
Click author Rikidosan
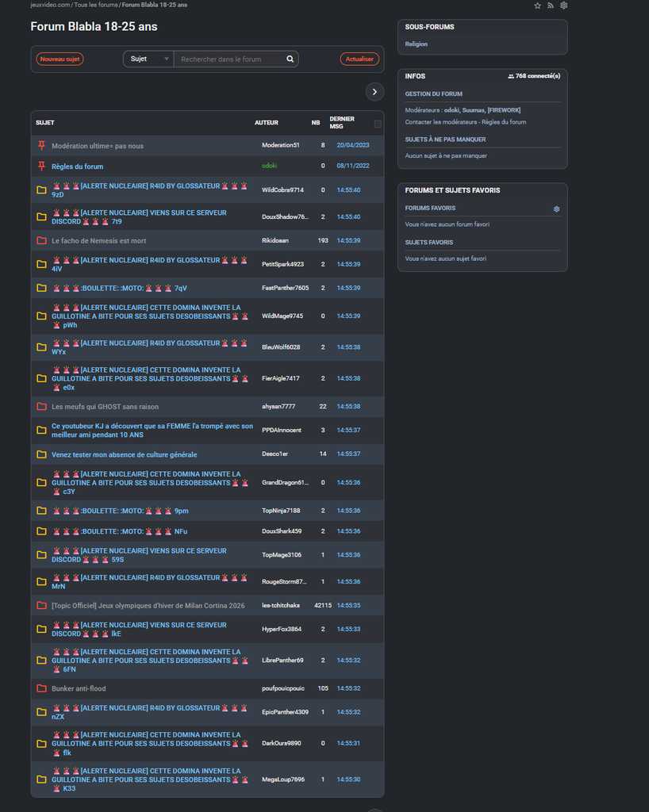275,240
